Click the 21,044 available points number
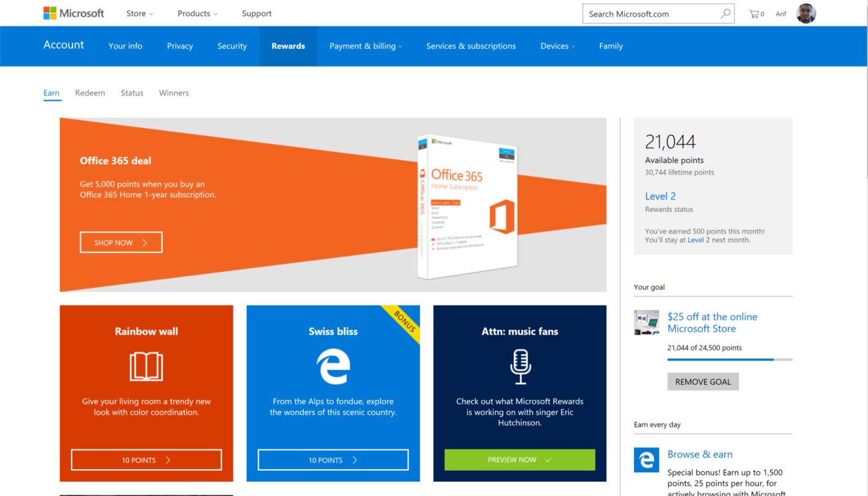Screen dimensions: 868x496 tap(670, 141)
